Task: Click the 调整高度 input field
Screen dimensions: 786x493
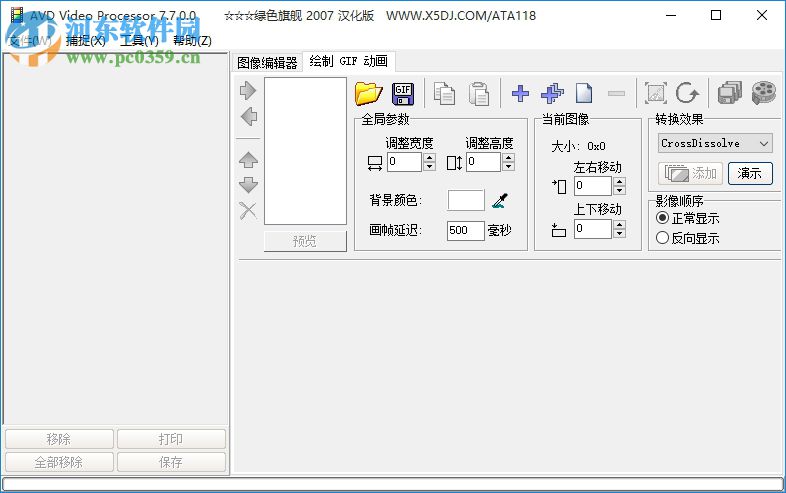Action: pos(484,162)
